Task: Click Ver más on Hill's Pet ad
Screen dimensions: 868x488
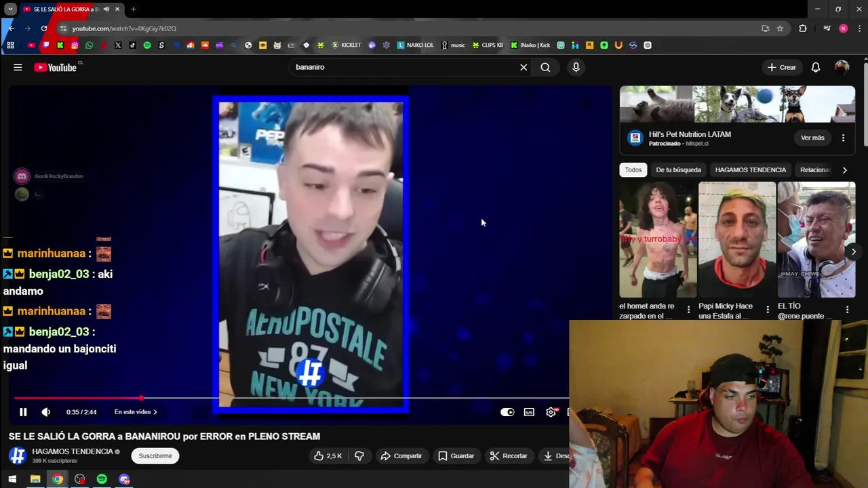Action: point(812,138)
